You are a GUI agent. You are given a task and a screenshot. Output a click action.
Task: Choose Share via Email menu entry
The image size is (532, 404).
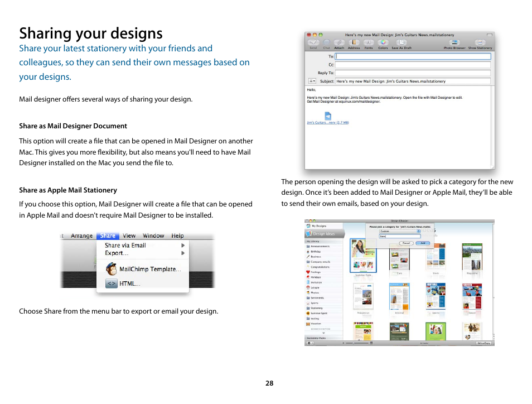click(143, 245)
